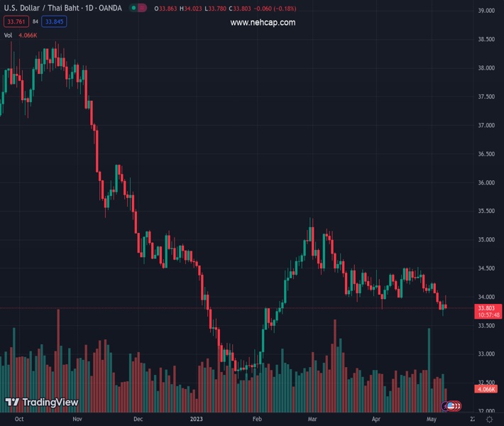Click the red volume label 4.066K on axis
The height and width of the screenshot is (426, 504).
[488, 389]
